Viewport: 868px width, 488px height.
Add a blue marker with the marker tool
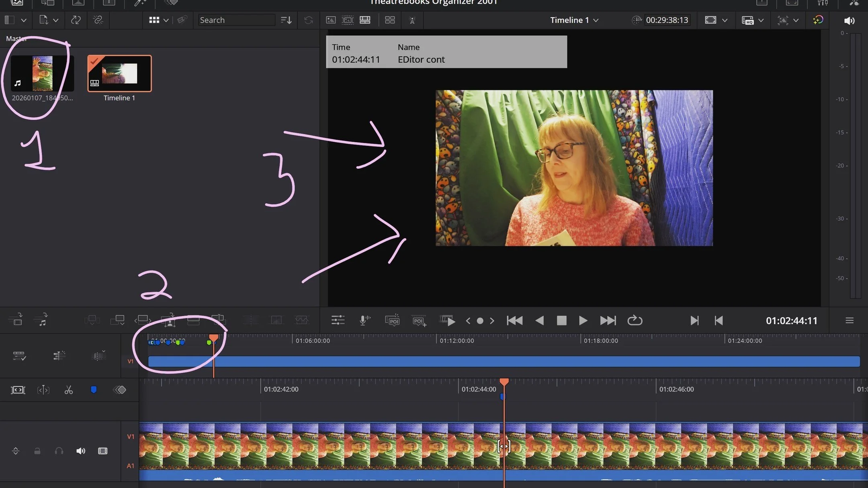94,390
